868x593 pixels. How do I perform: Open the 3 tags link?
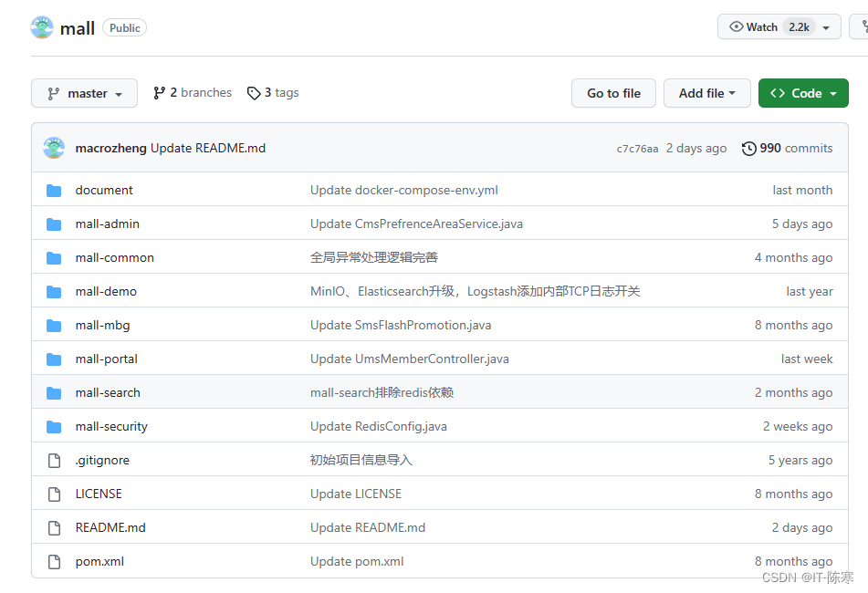point(273,92)
